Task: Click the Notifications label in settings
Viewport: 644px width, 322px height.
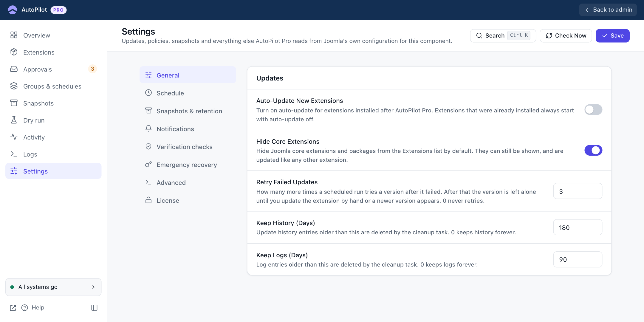Action: click(x=175, y=129)
